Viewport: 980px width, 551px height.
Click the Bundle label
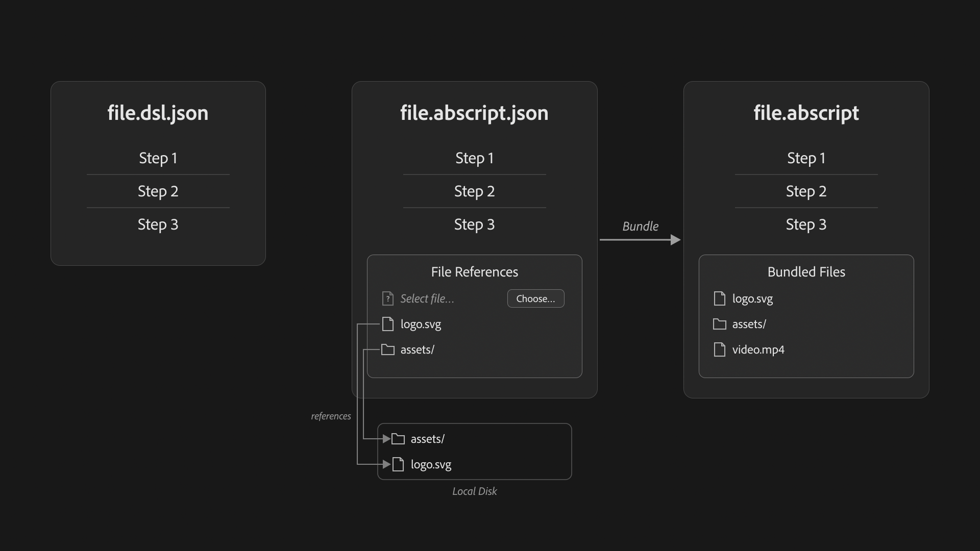[x=640, y=226]
